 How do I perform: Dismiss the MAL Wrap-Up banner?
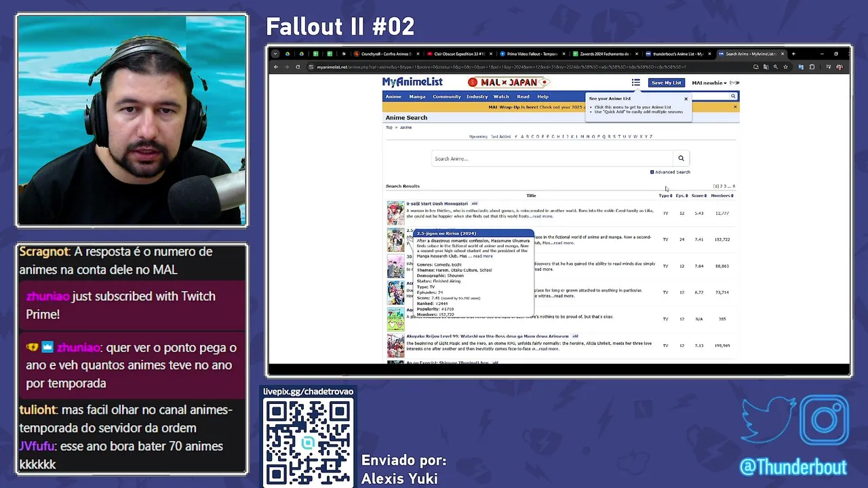735,107
